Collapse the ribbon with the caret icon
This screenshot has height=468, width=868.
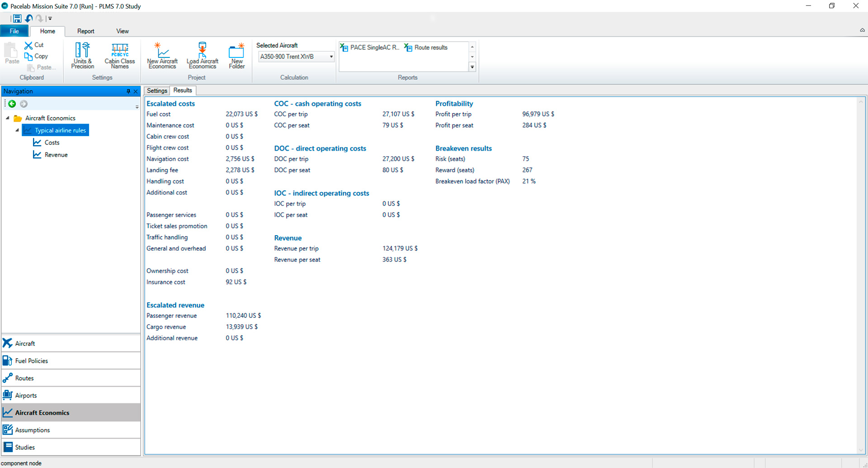coord(862,30)
